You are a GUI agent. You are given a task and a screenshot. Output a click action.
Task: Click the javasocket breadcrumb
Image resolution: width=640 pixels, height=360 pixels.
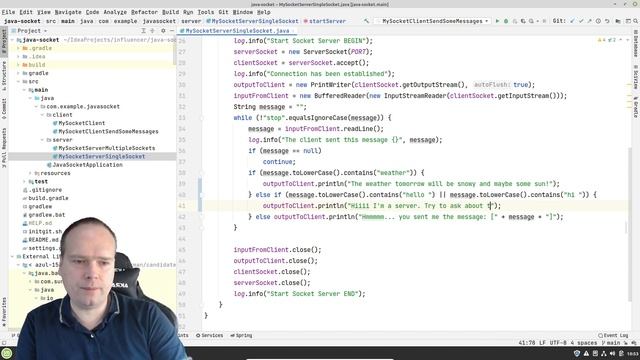pyautogui.click(x=159, y=21)
